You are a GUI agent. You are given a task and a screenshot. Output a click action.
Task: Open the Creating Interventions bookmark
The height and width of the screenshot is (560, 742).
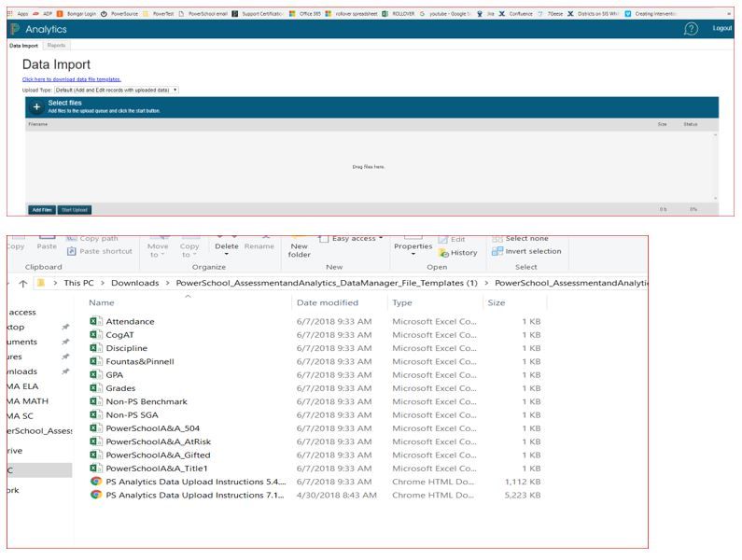pos(651,14)
